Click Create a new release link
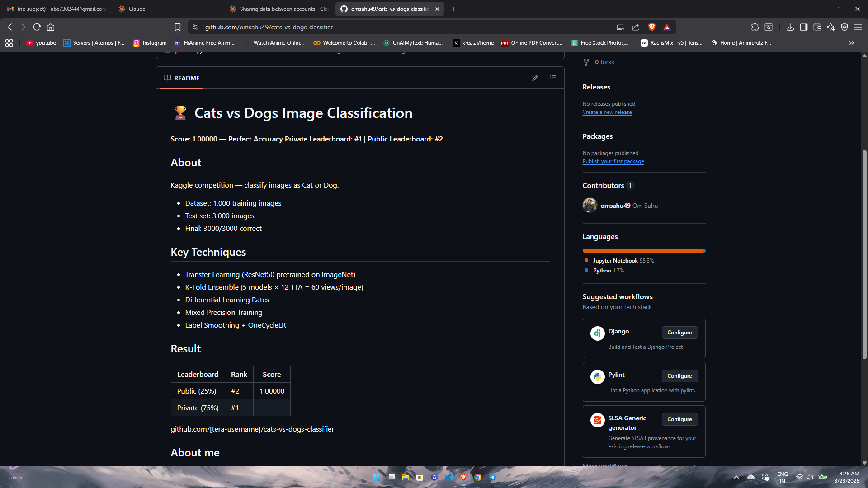This screenshot has width=868, height=488. coord(607,112)
